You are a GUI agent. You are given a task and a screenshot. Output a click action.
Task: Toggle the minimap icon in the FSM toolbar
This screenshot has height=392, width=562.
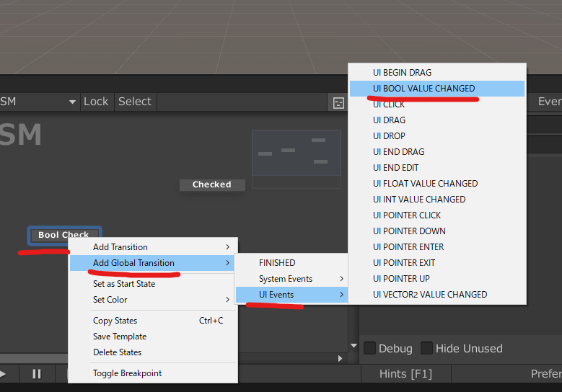click(x=338, y=102)
